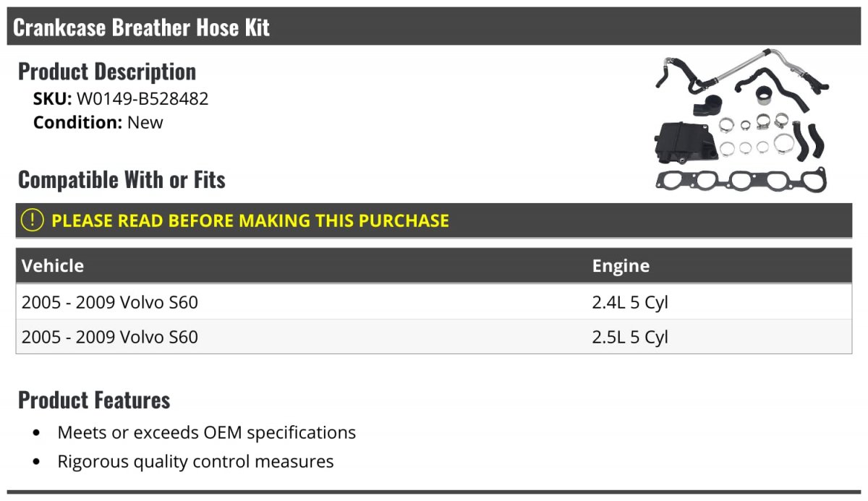Screen dimensions: 868x501
Task: Click the Product Description heading
Action: point(107,72)
